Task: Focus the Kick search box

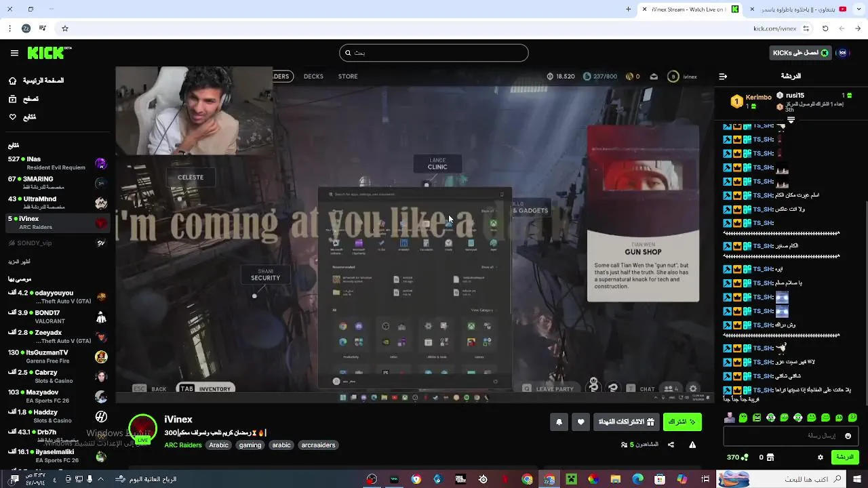Action: click(x=434, y=53)
